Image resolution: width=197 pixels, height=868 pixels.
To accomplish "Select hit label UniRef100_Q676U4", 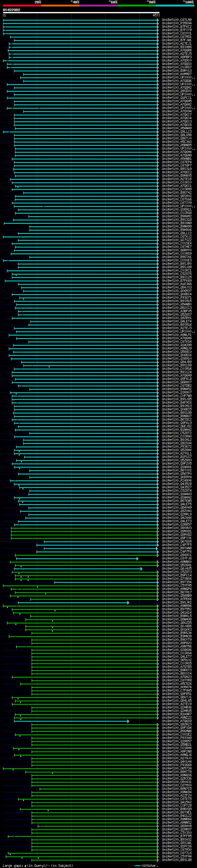I will [176, 542].
